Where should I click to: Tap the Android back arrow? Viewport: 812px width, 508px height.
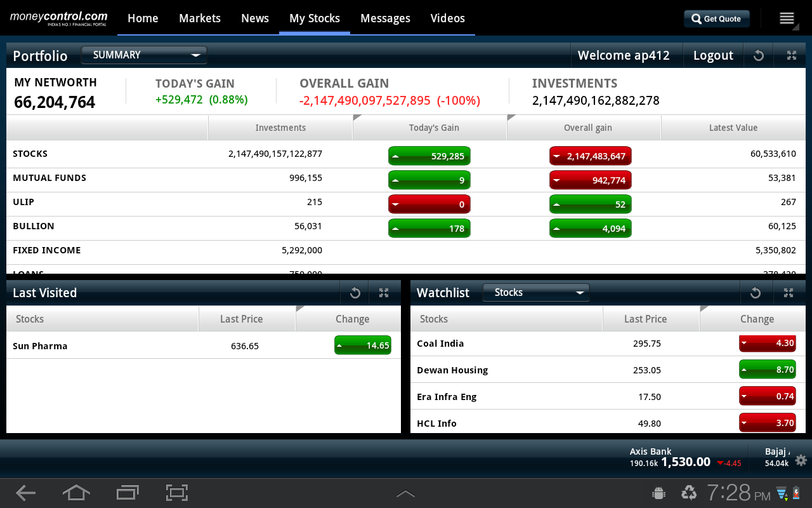coord(25,492)
